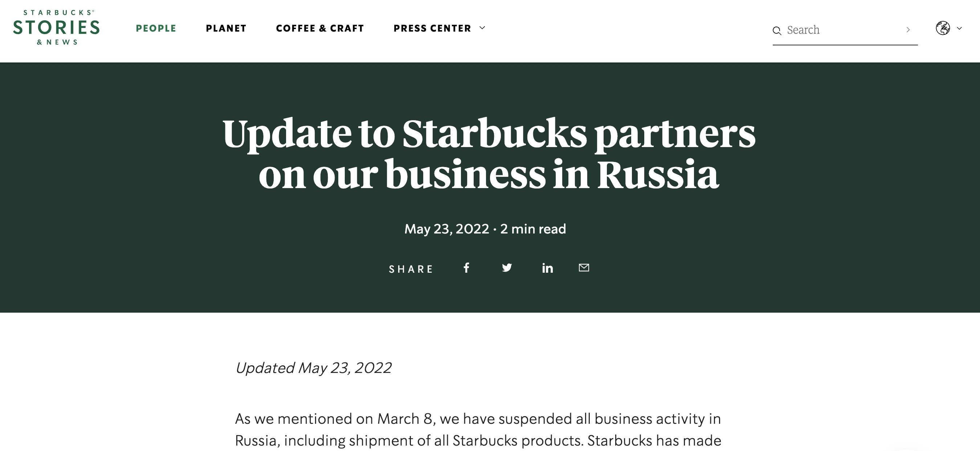Share the article via email icon
This screenshot has width=980, height=451.
(584, 268)
